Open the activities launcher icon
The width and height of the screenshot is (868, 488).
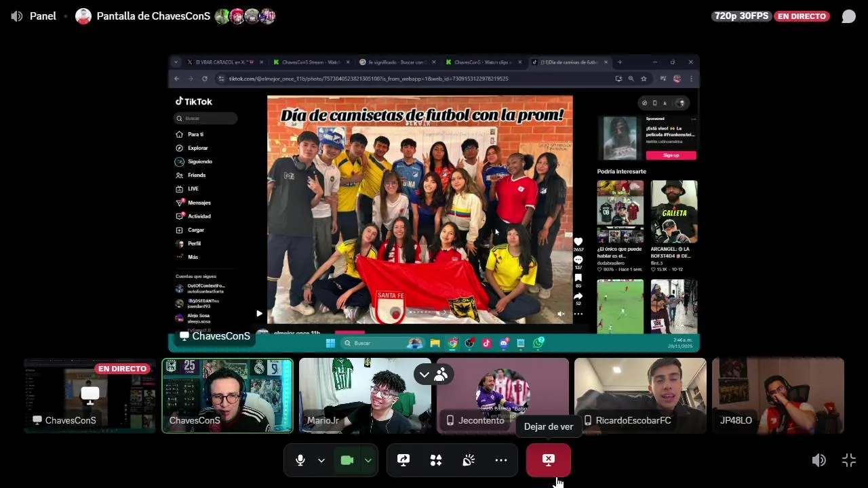click(x=436, y=460)
